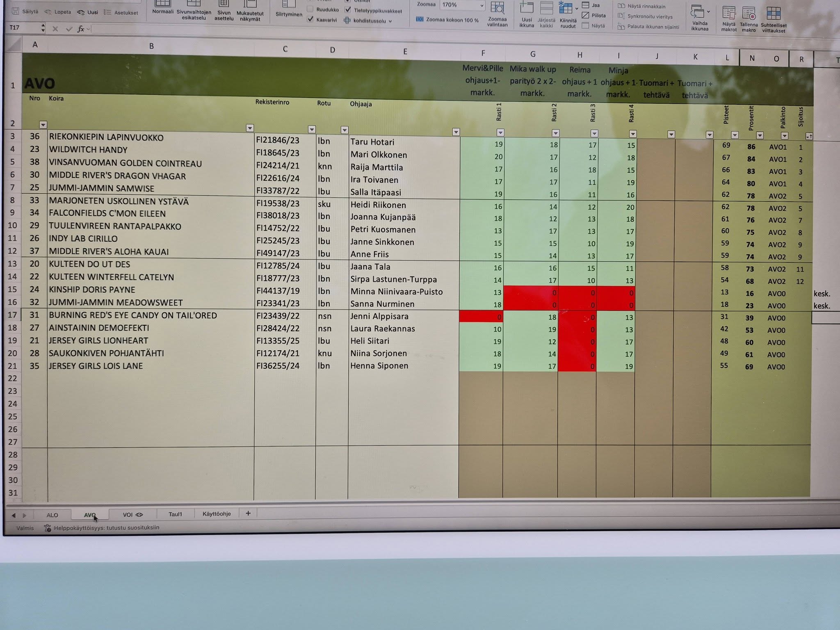The height and width of the screenshot is (630, 840).
Task: Click Zoomaa kokoon 100 % button
Action: [447, 20]
